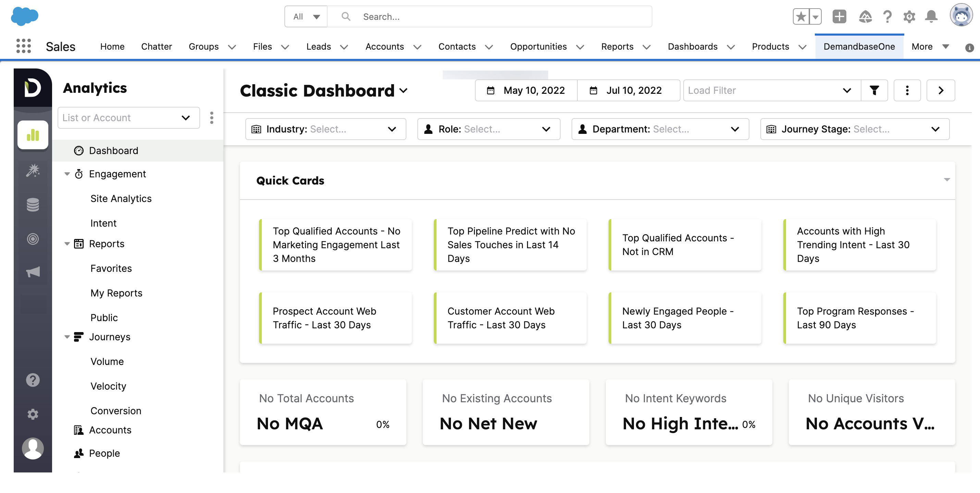Viewport: 980px width, 493px height.
Task: Expand the Load Filter combo box
Action: coord(772,90)
